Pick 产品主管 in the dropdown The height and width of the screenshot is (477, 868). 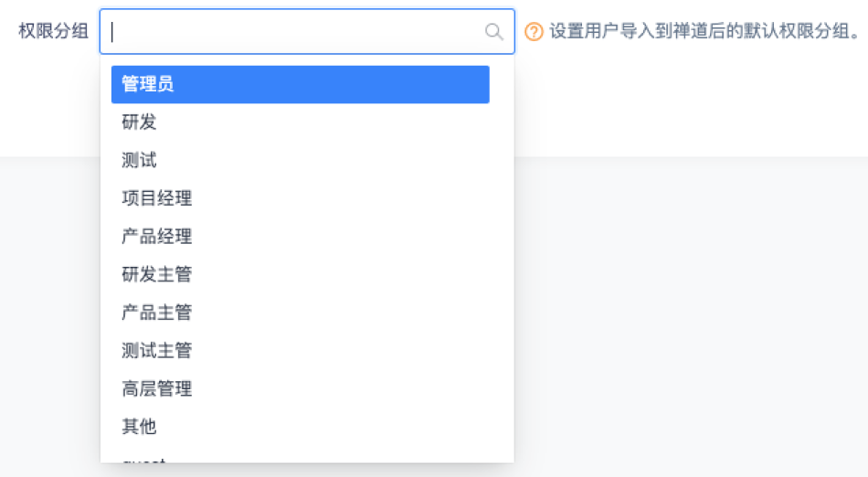click(x=156, y=313)
